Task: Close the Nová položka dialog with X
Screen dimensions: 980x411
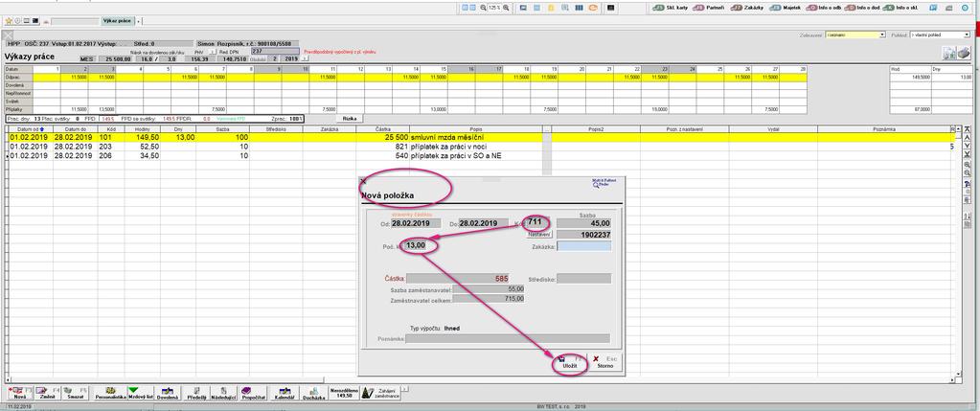Action: coord(363,181)
